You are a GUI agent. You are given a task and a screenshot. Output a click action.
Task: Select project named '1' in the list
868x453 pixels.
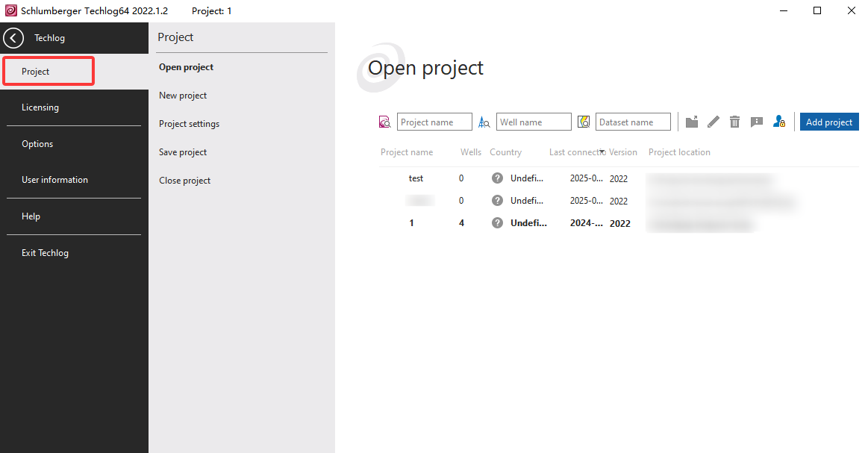pyautogui.click(x=411, y=223)
